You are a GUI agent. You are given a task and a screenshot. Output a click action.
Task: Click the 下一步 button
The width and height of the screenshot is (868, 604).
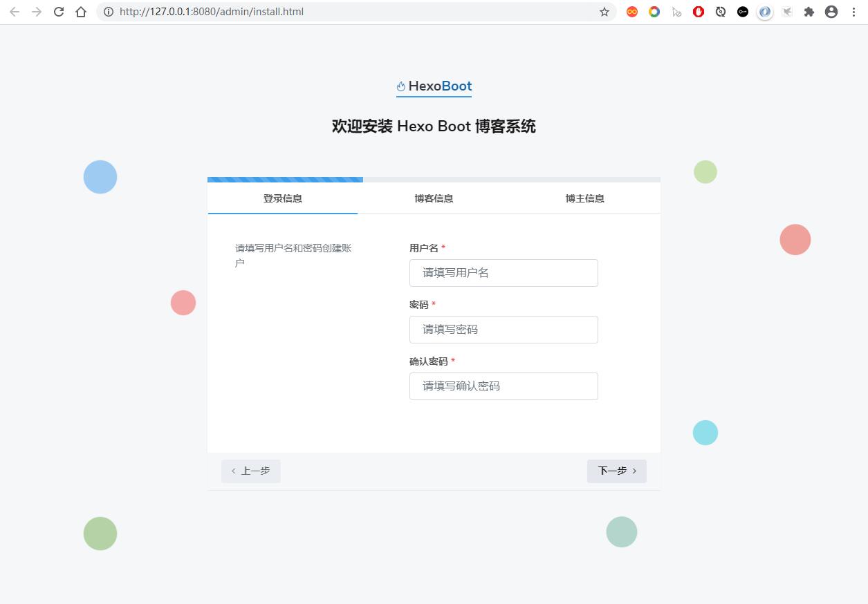[617, 471]
